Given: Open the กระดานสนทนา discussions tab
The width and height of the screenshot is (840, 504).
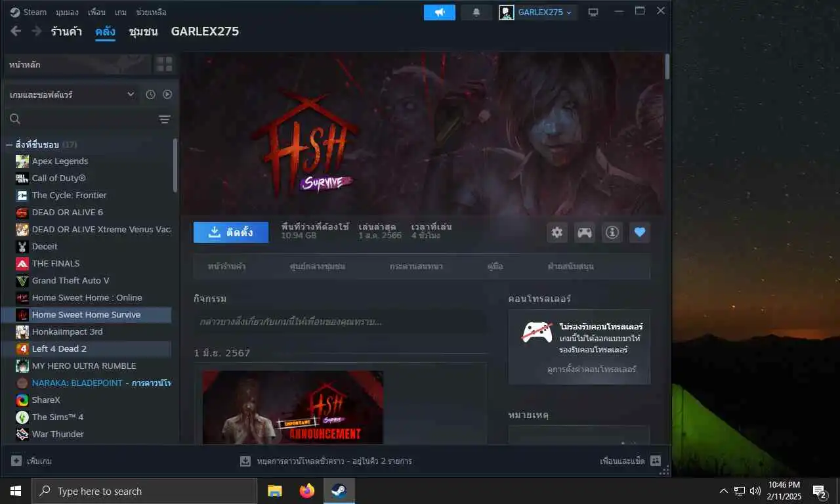Looking at the screenshot, I should point(416,266).
